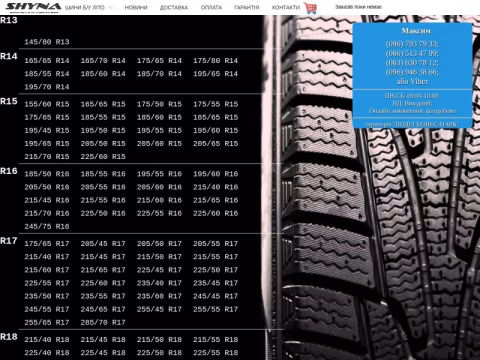Choose tire size 245/55 R17
Viewport: 480px width, 360px height.
pyautogui.click(x=47, y=309)
